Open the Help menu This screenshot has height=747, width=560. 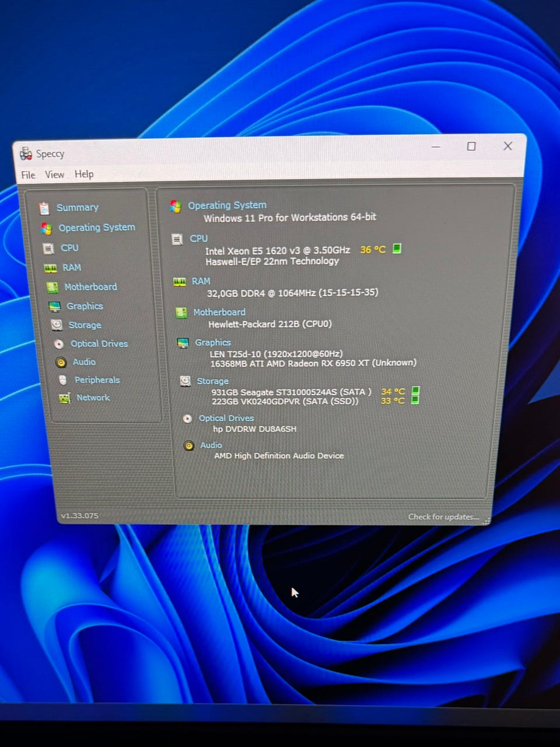point(84,174)
